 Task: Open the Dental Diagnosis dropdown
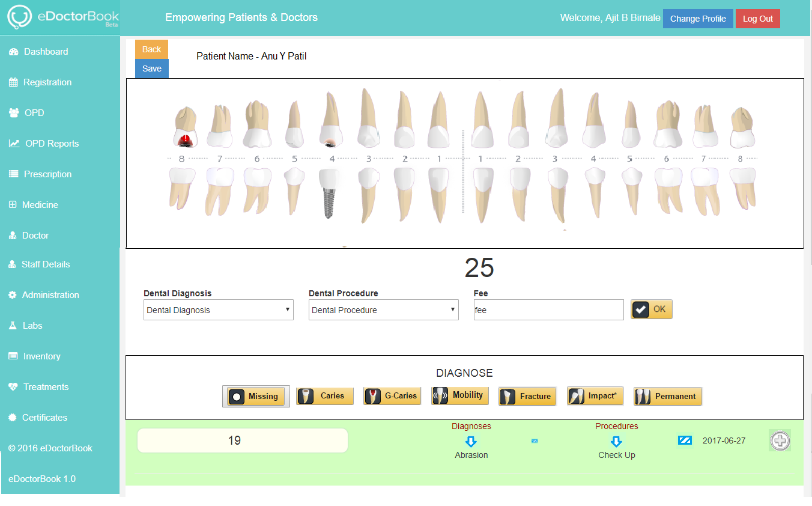click(219, 310)
